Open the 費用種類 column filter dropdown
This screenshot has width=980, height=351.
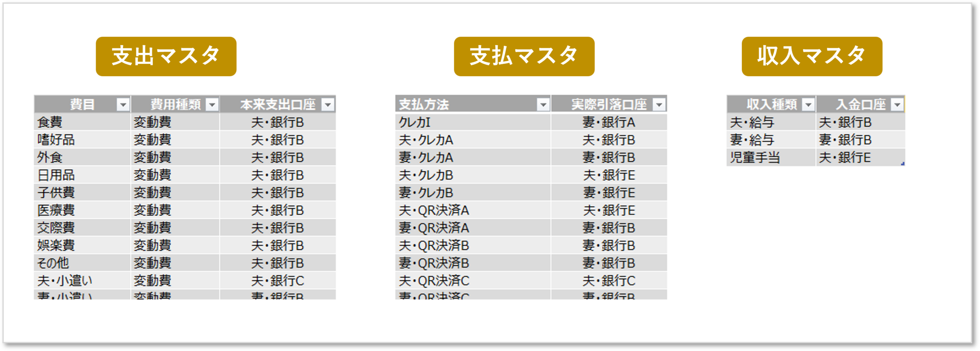point(212,104)
